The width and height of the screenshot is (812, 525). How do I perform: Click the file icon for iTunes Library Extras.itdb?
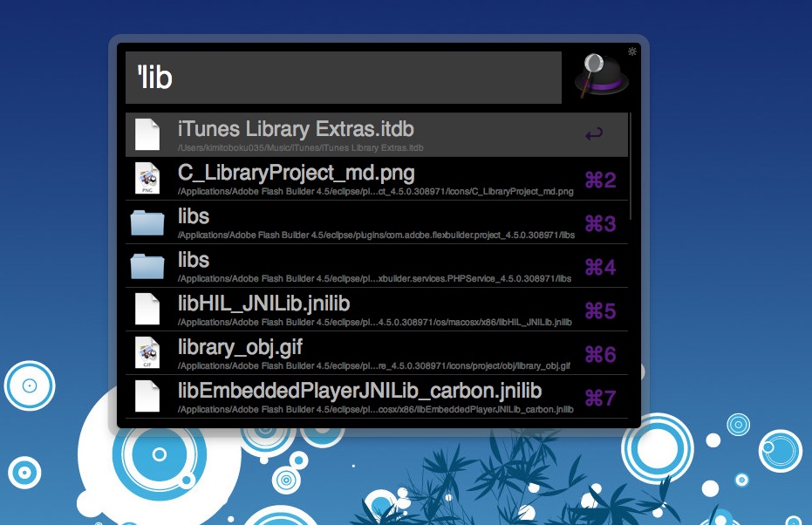(x=147, y=134)
